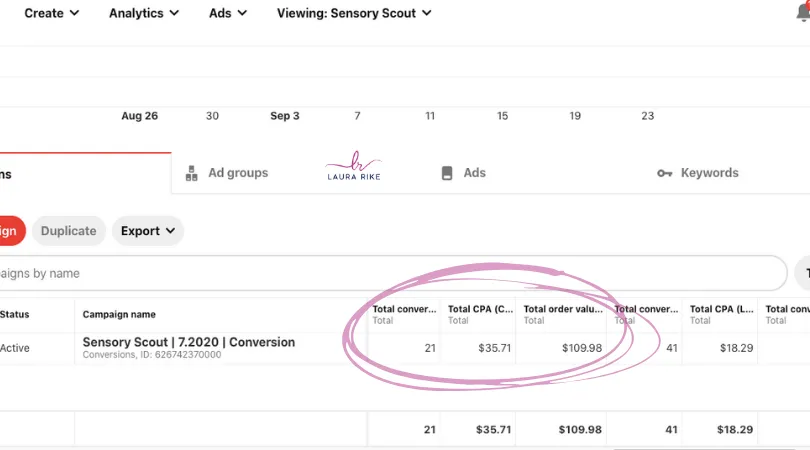Screen dimensions: 810x450
Task: Click the Total order value column header
Action: [x=563, y=310]
